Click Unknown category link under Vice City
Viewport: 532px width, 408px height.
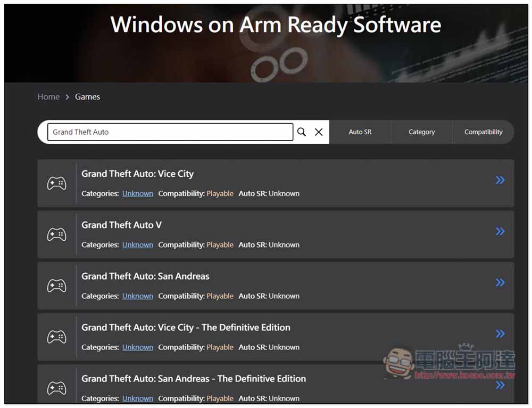coord(137,194)
